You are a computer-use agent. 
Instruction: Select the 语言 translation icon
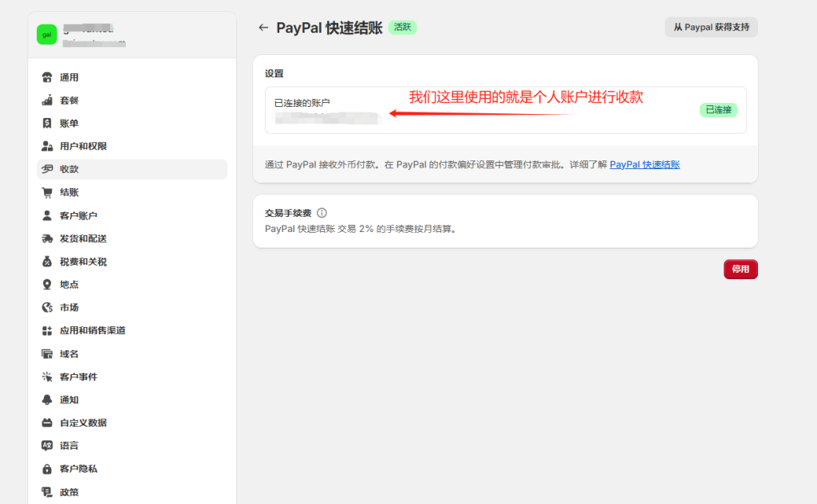pyautogui.click(x=48, y=446)
